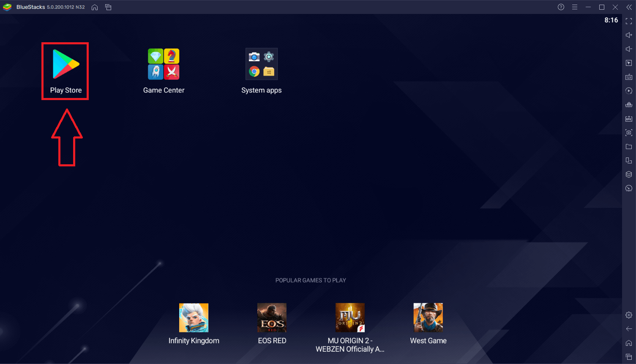
Task: Open the memory trim icon in the sidebar
Action: click(x=629, y=105)
